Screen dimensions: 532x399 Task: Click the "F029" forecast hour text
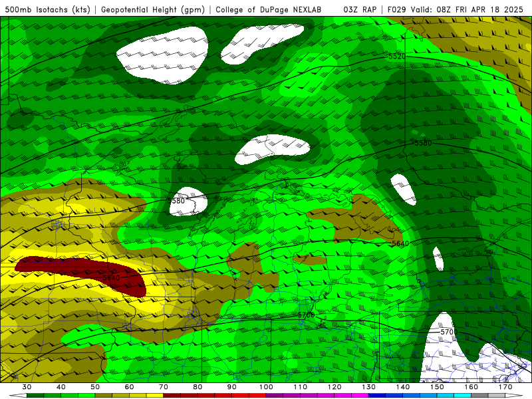coord(397,9)
